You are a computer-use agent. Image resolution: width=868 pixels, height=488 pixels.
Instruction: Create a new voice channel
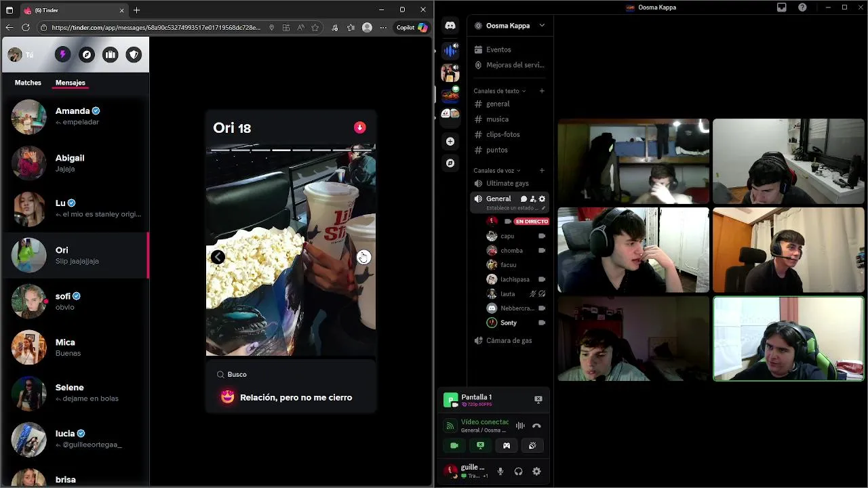(542, 171)
